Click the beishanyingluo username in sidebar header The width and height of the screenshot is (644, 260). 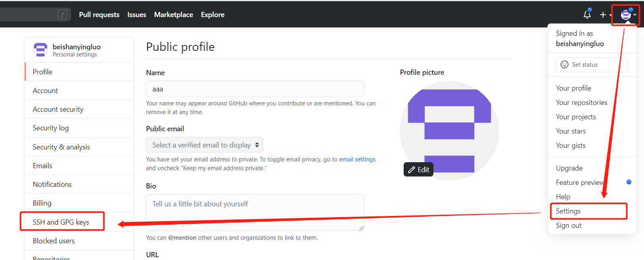tap(77, 47)
